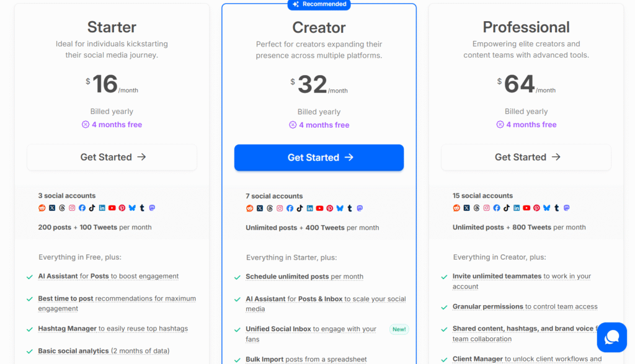Click the YouTube icon in the Starter plan
Image resolution: width=635 pixels, height=364 pixels.
tap(112, 208)
